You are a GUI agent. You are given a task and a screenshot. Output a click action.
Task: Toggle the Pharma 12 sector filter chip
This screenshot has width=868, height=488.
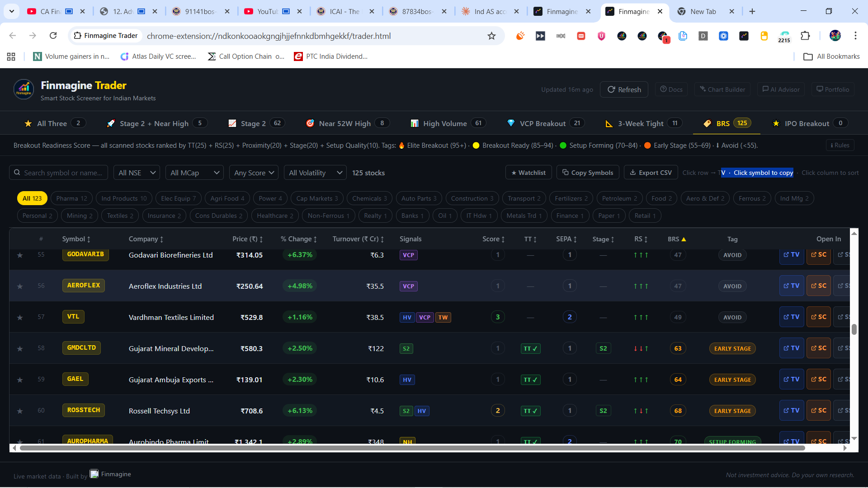(x=71, y=198)
